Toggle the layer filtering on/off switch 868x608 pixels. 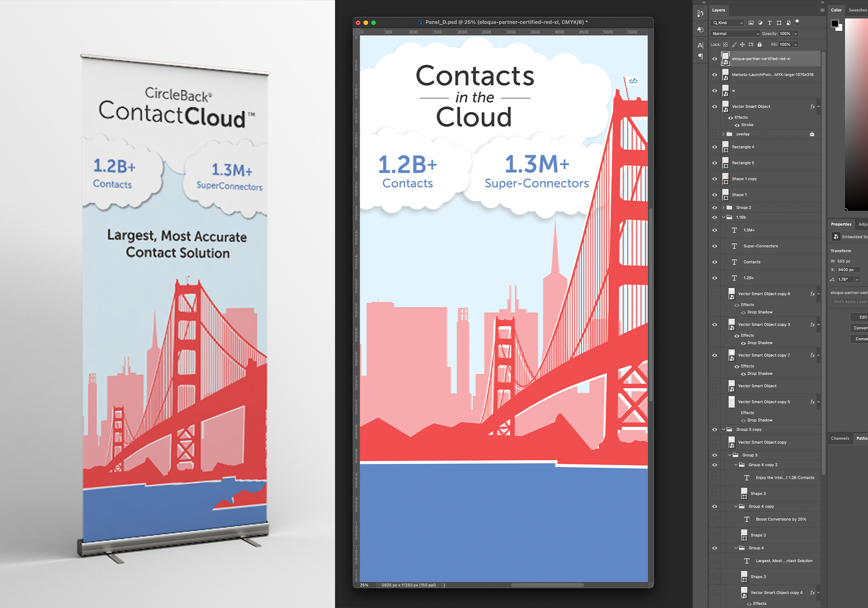[797, 22]
